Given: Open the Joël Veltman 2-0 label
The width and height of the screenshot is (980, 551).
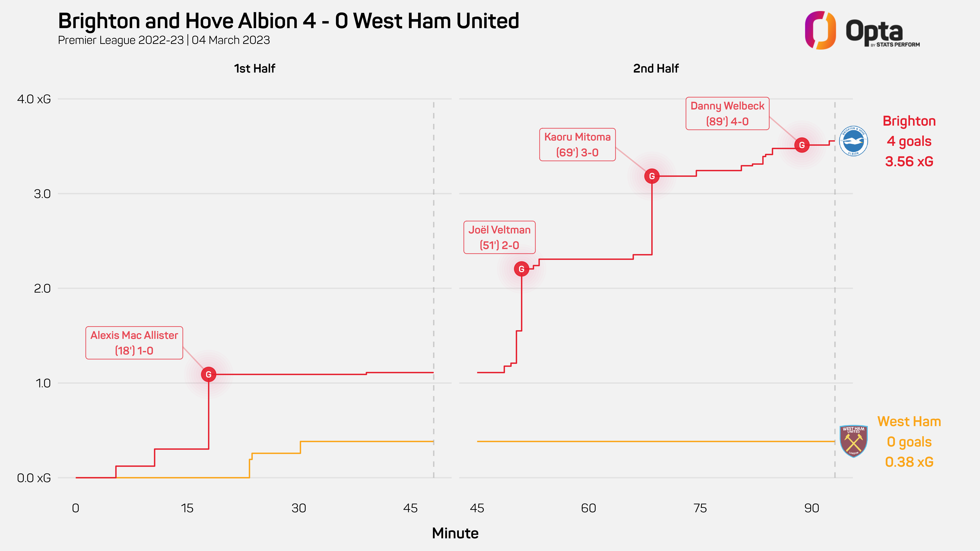Looking at the screenshot, I should tap(499, 237).
